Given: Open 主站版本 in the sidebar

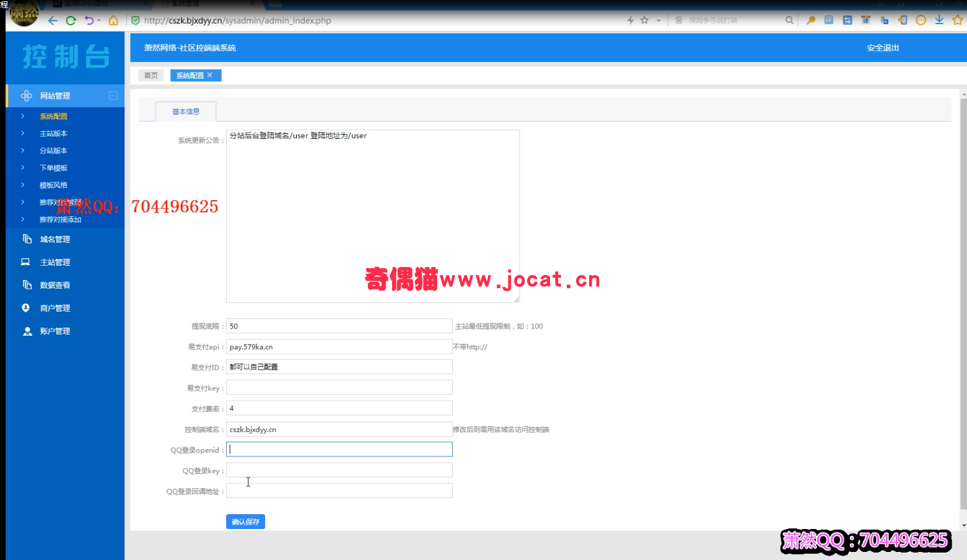Looking at the screenshot, I should (53, 134).
